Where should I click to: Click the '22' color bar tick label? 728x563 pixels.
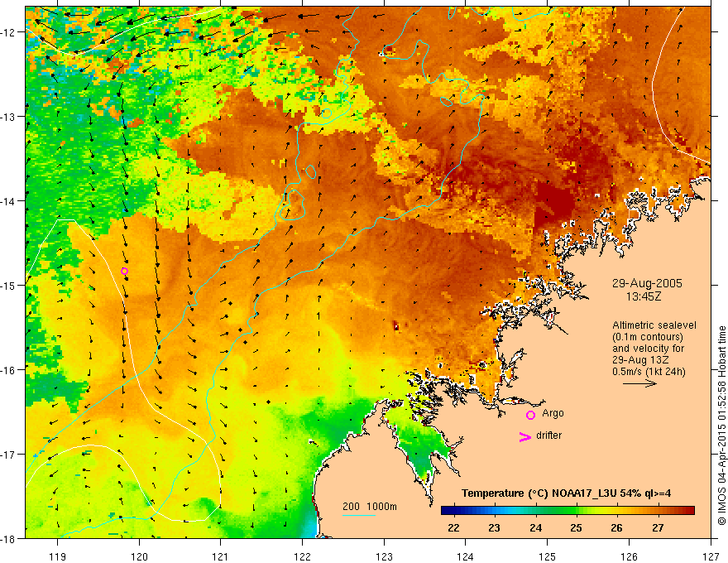pyautogui.click(x=453, y=528)
